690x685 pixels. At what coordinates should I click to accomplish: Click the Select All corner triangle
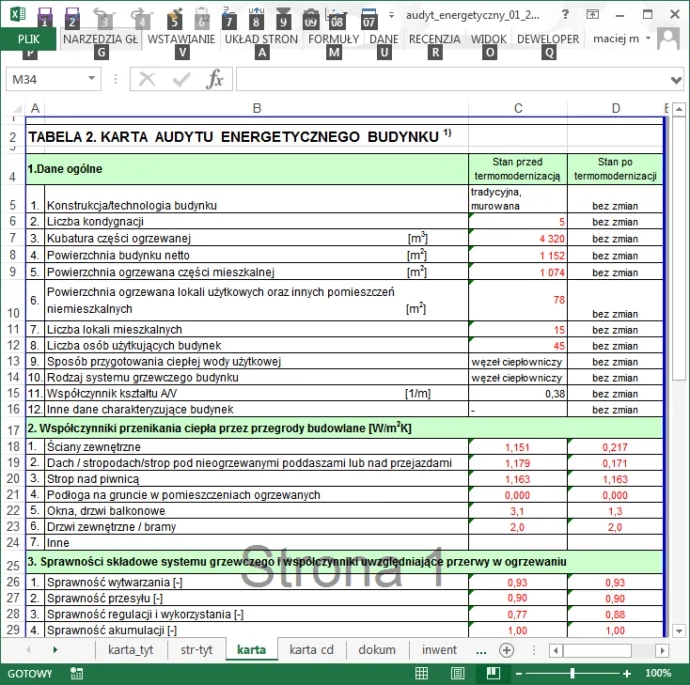coord(14,108)
